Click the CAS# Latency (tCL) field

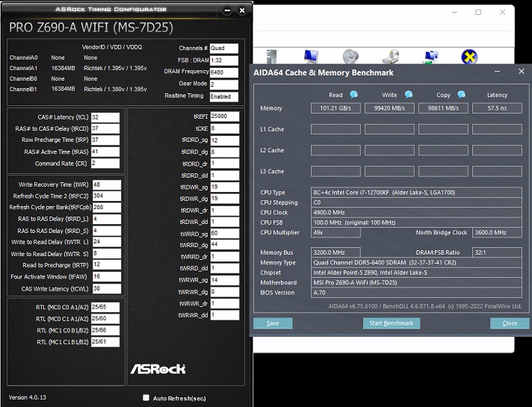(105, 117)
